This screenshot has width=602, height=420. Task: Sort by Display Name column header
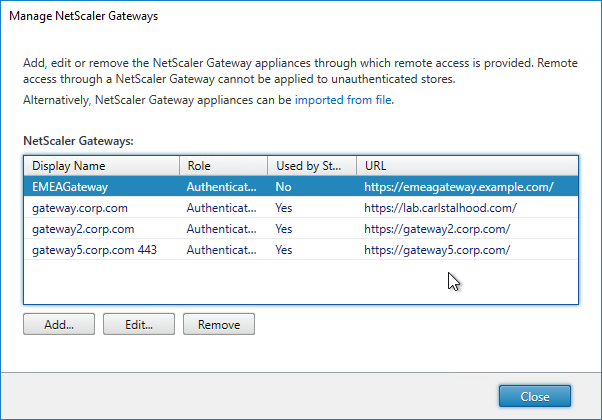tap(102, 166)
